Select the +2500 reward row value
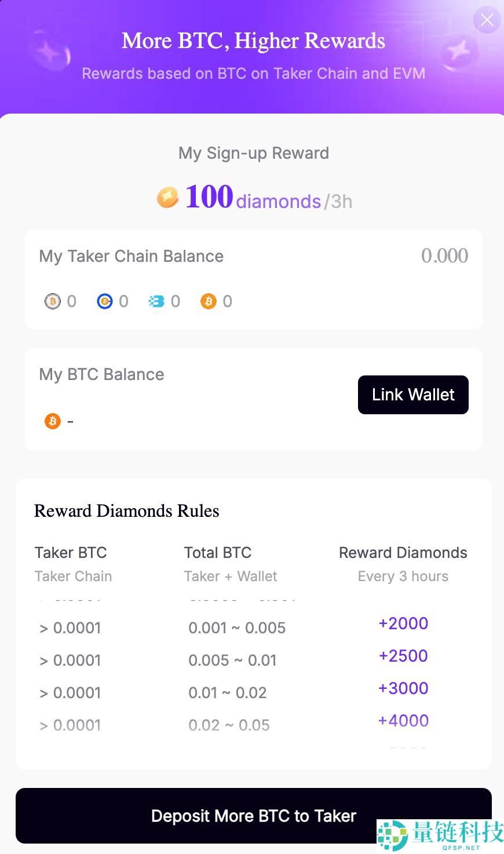The image size is (504, 854). [x=403, y=656]
